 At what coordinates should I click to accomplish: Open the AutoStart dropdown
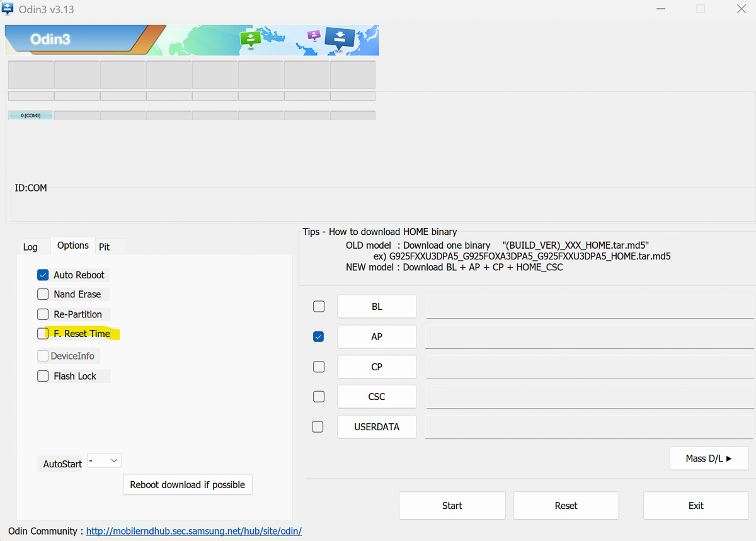[104, 461]
